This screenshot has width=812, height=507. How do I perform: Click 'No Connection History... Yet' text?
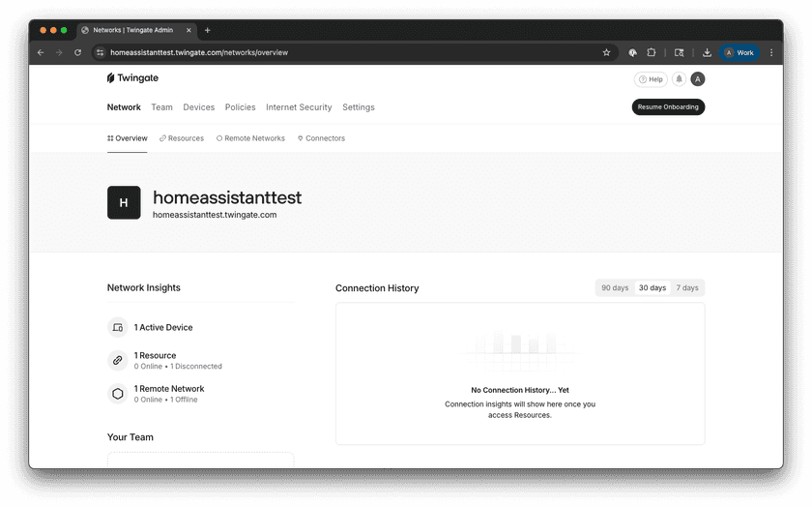(520, 390)
